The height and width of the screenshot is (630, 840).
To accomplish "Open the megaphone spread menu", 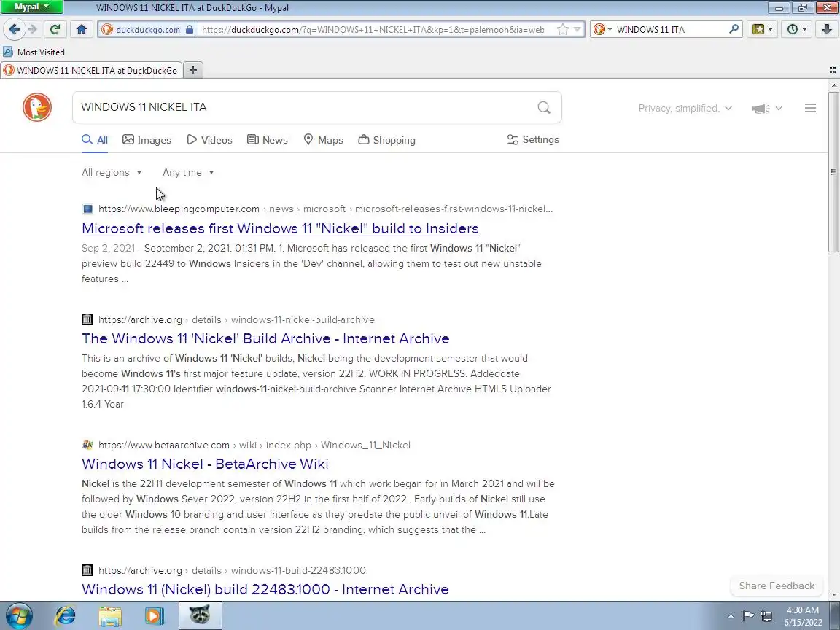I will [766, 109].
